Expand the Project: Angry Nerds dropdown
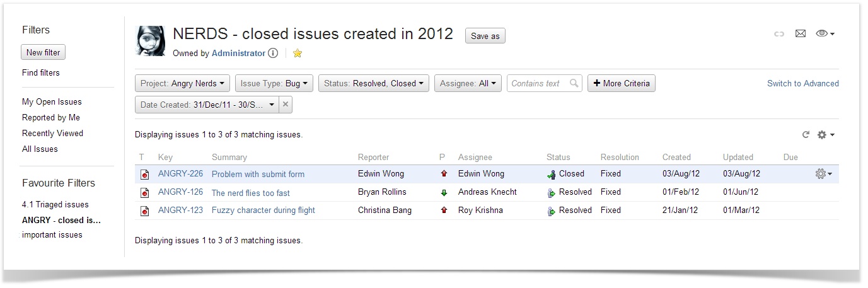This screenshot has width=868, height=288. [x=183, y=83]
